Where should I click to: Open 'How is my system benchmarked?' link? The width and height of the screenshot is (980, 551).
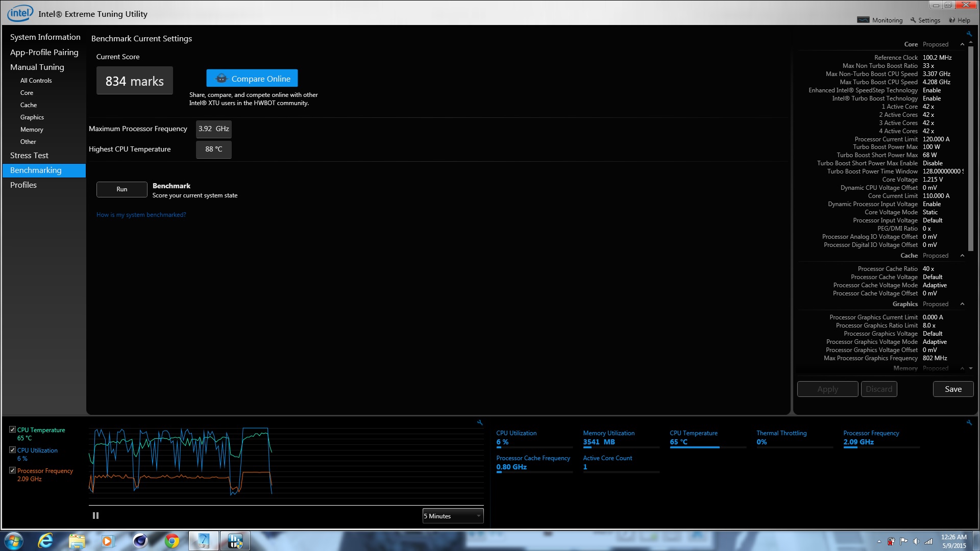[141, 215]
